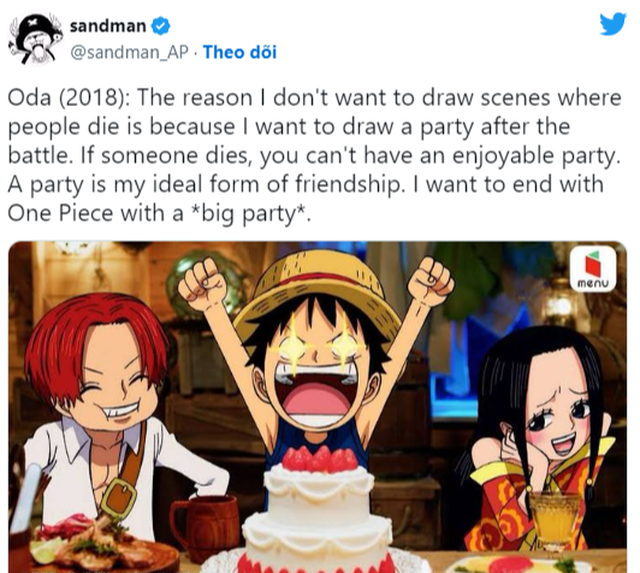Click the sandman display name
This screenshot has width=640, height=573.
click(x=108, y=26)
